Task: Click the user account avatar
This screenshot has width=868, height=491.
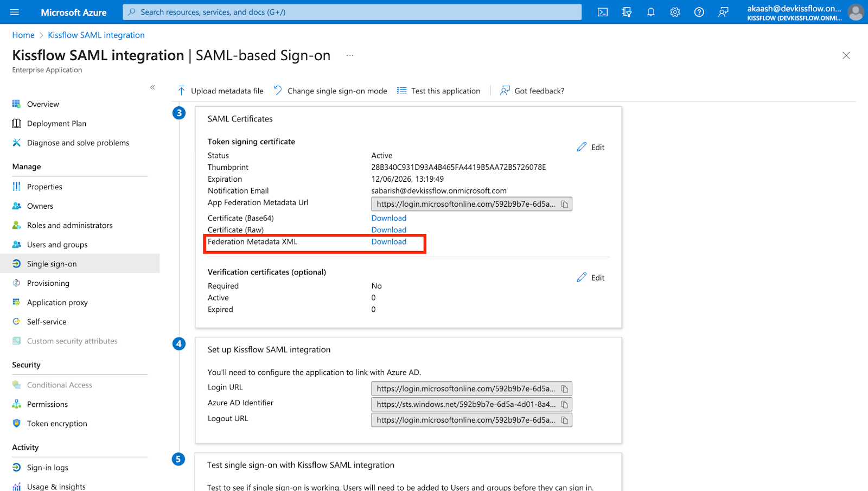Action: pos(856,12)
